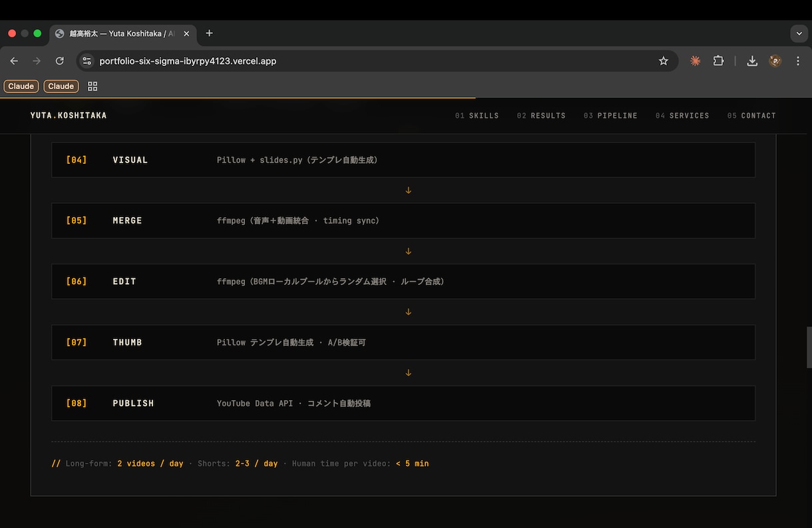
Task: Go back to the previous page
Action: click(x=14, y=61)
